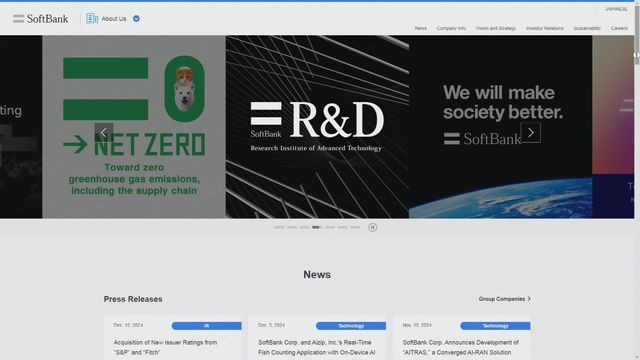640x360 pixels.
Task: Click the Dec. 12, 2024 date text
Action: (x=128, y=325)
